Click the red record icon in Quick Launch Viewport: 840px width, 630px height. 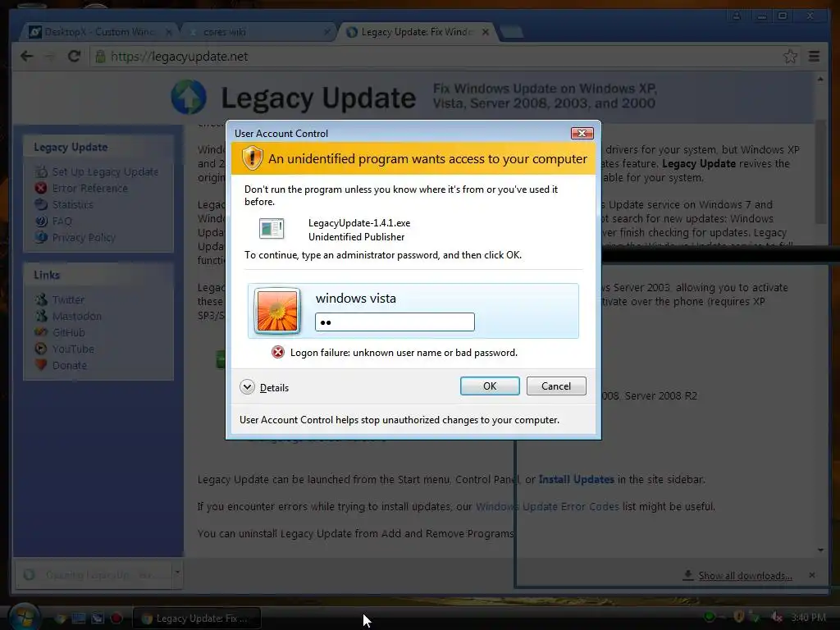(x=116, y=619)
